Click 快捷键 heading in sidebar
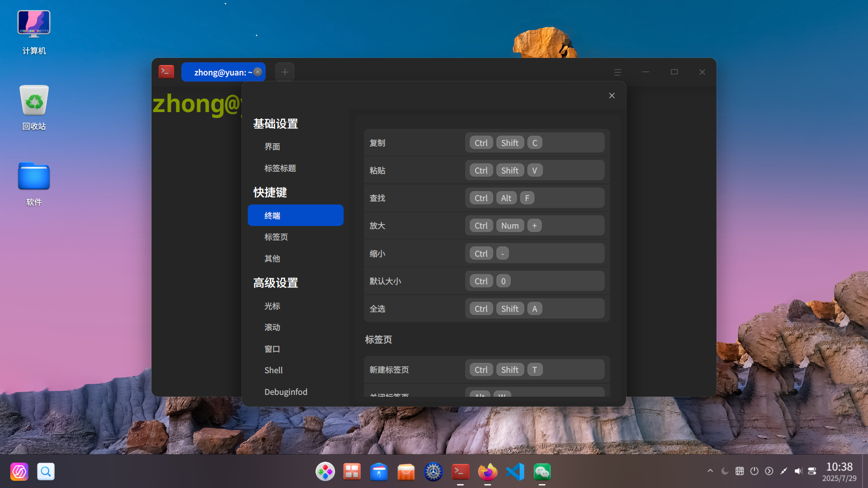 pos(270,192)
